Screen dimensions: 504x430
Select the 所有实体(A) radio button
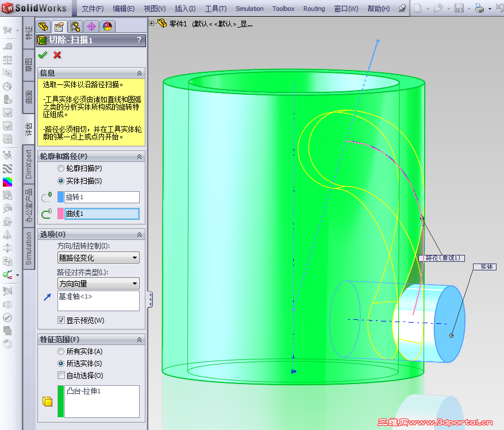[x=61, y=351]
